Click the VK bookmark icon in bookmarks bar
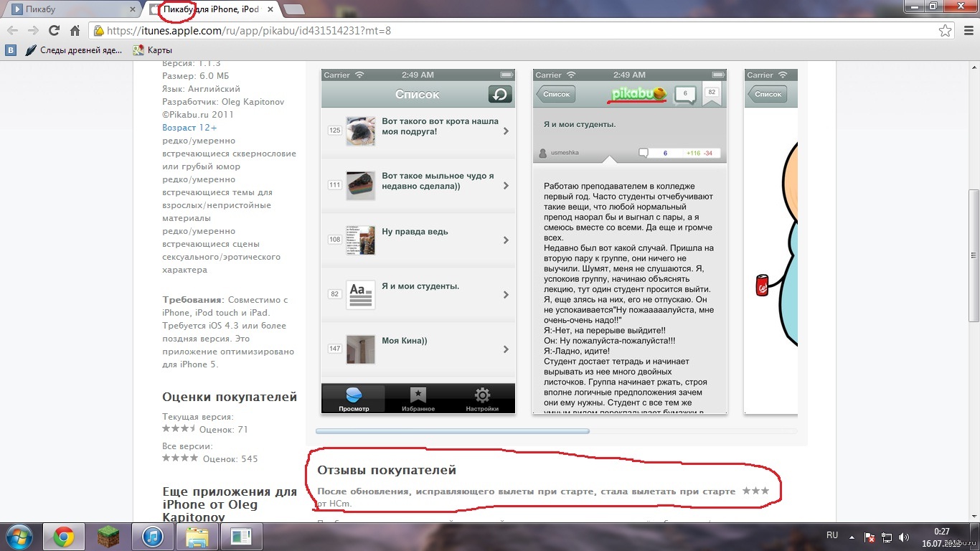Viewport: 980px width, 551px height. (x=11, y=50)
